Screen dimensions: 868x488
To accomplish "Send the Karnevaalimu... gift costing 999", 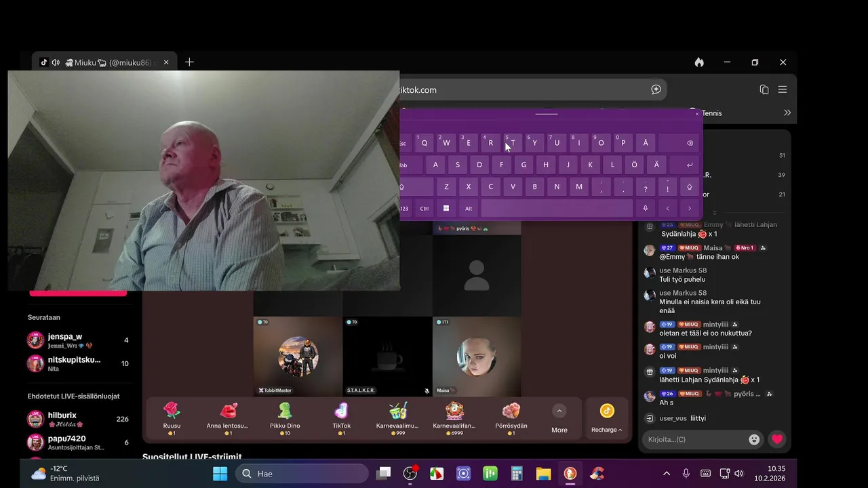I will click(397, 418).
